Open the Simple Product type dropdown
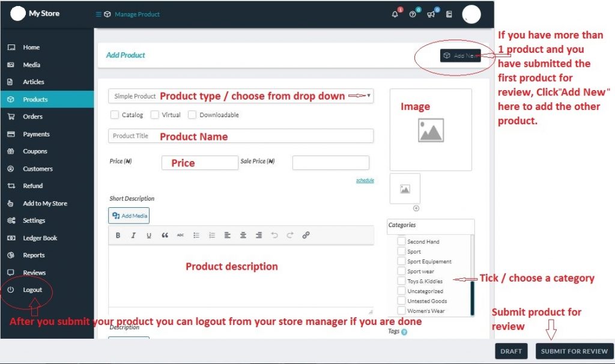The width and height of the screenshot is (615, 364). [x=240, y=96]
